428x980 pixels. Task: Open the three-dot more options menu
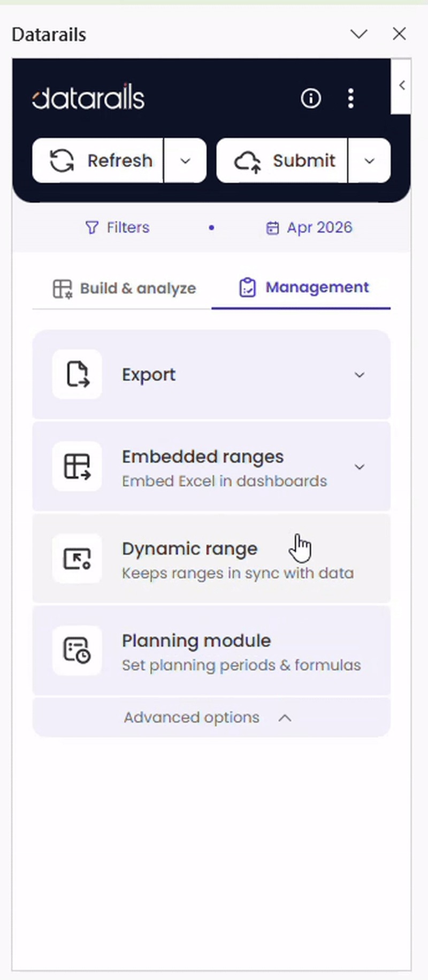350,98
